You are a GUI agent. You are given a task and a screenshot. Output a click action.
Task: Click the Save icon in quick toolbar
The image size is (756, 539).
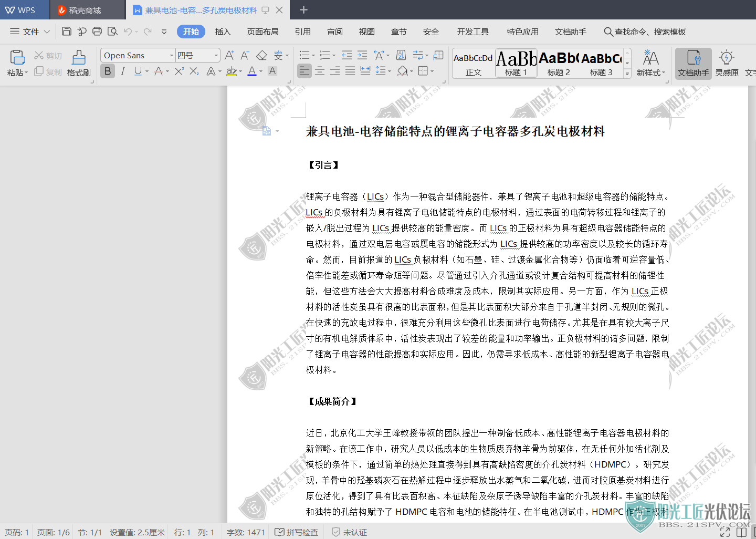[x=67, y=32]
